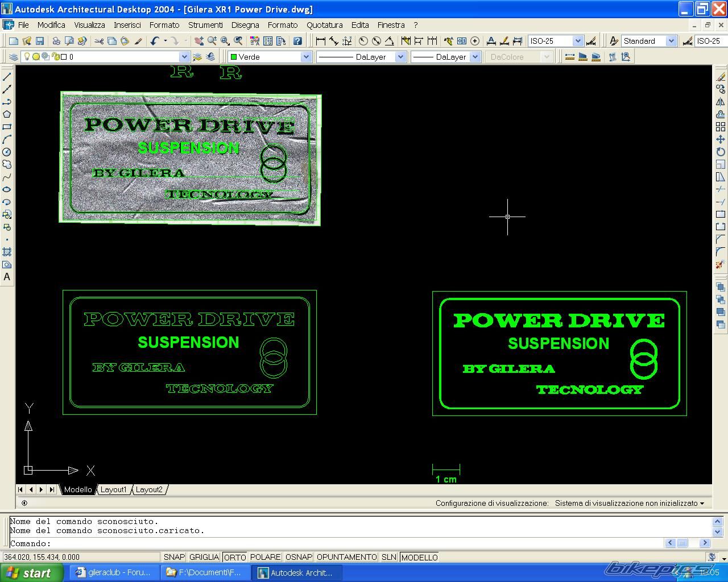Open Print Preview icon
The height and width of the screenshot is (582, 728).
[x=69, y=41]
